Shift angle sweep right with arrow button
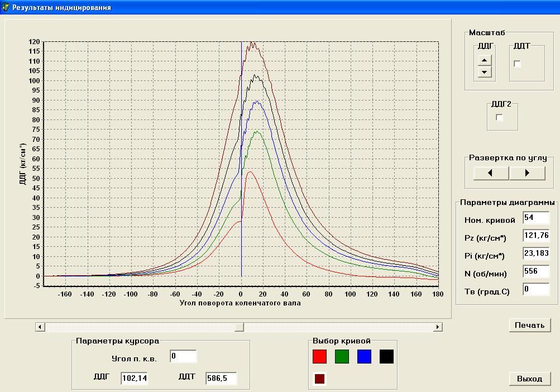 (527, 173)
